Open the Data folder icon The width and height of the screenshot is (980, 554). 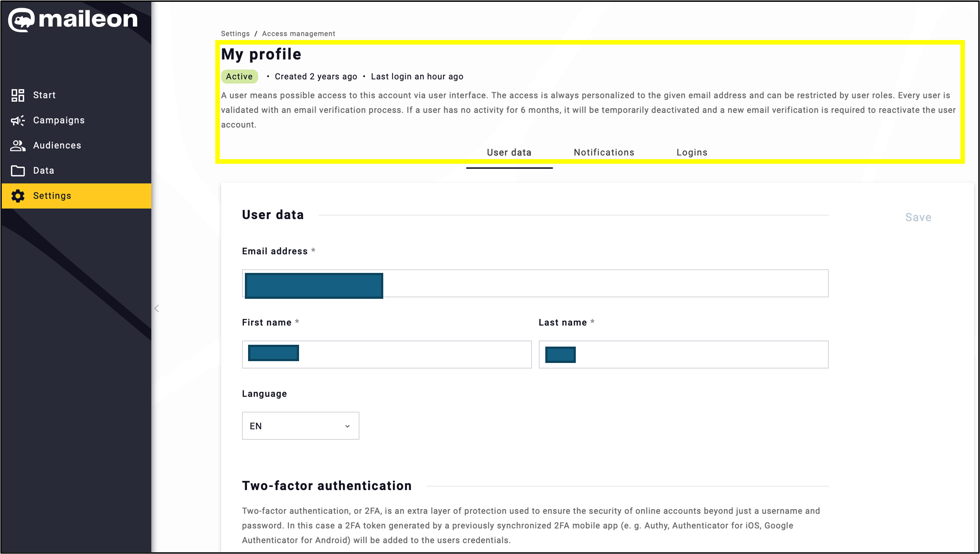18,170
